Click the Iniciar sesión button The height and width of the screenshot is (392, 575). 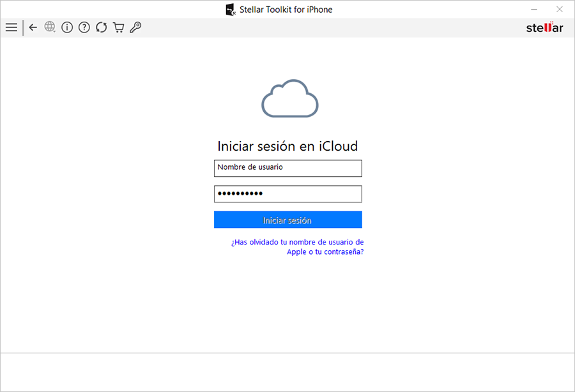coord(288,220)
